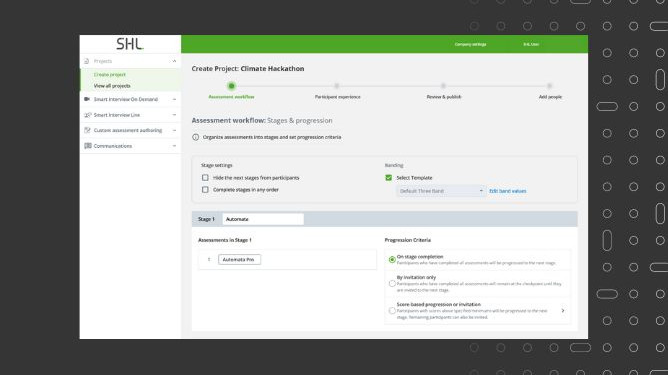Screen dimensions: 668x375
Task: Click the Automata Pro assessment chip
Action: (239, 260)
